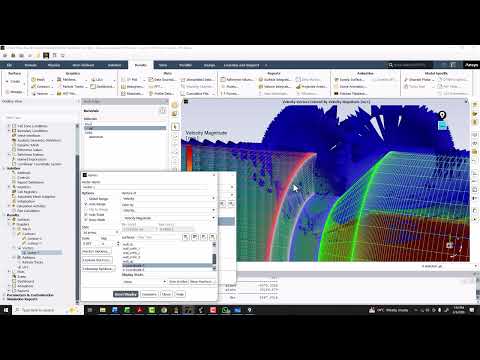The width and height of the screenshot is (480, 360).
Task: Click the Save/Display button
Action: (125, 294)
